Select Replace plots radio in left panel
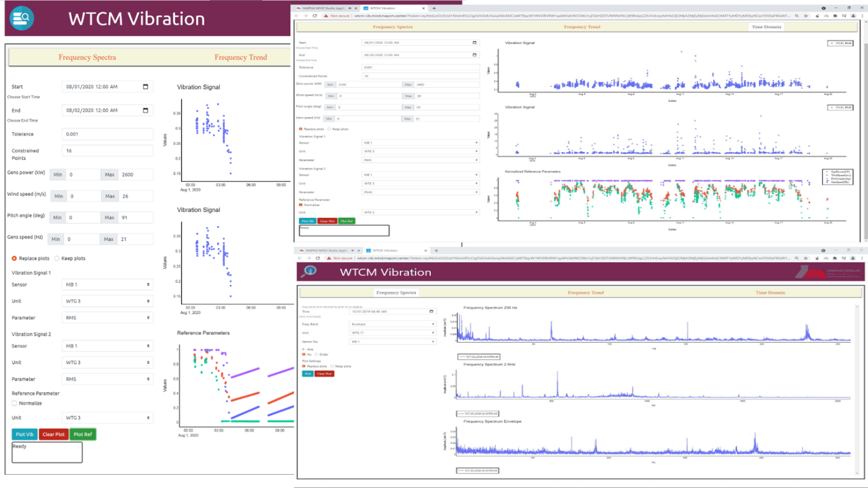 pyautogui.click(x=14, y=258)
